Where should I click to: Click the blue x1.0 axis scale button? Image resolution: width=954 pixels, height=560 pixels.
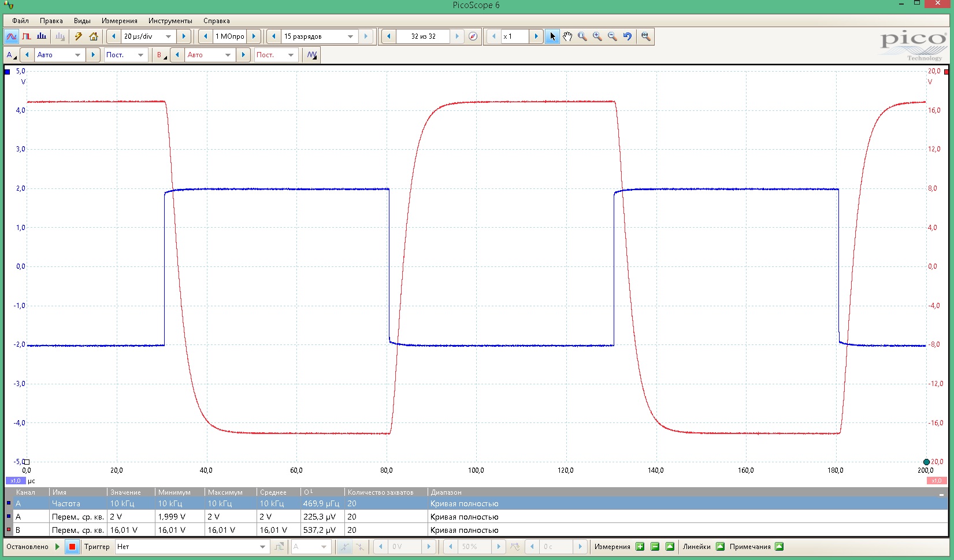pos(16,481)
